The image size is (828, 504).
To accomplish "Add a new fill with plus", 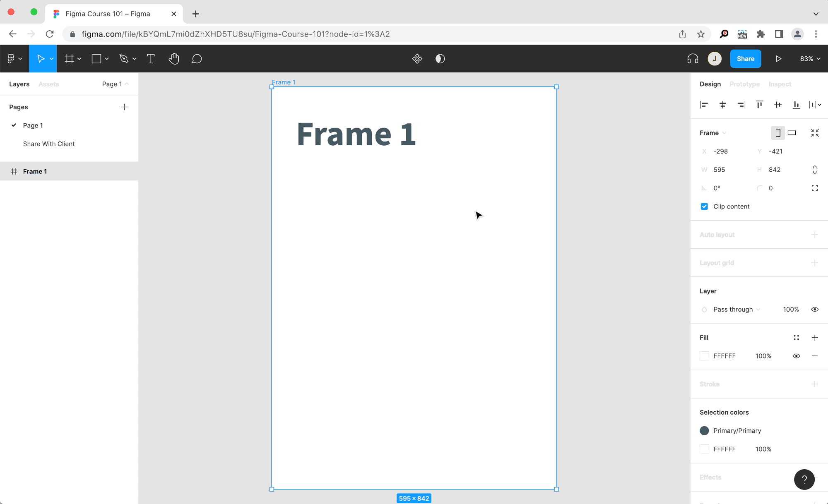I will (x=815, y=338).
